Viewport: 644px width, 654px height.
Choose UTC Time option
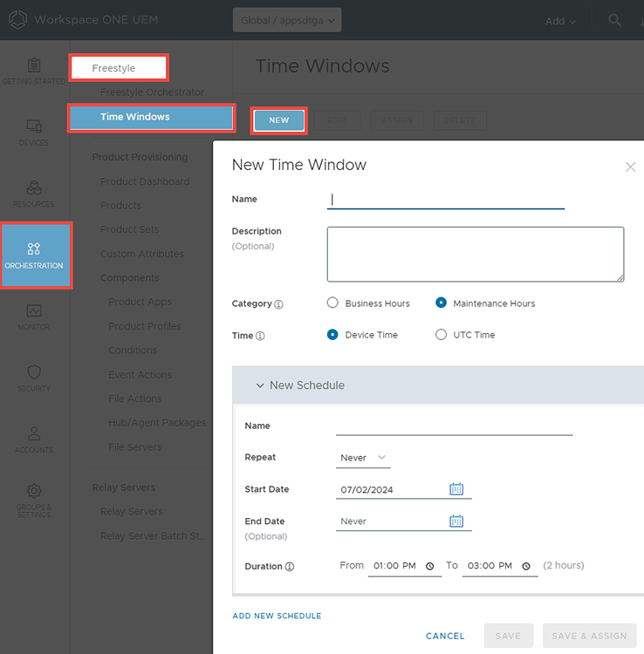tap(442, 335)
